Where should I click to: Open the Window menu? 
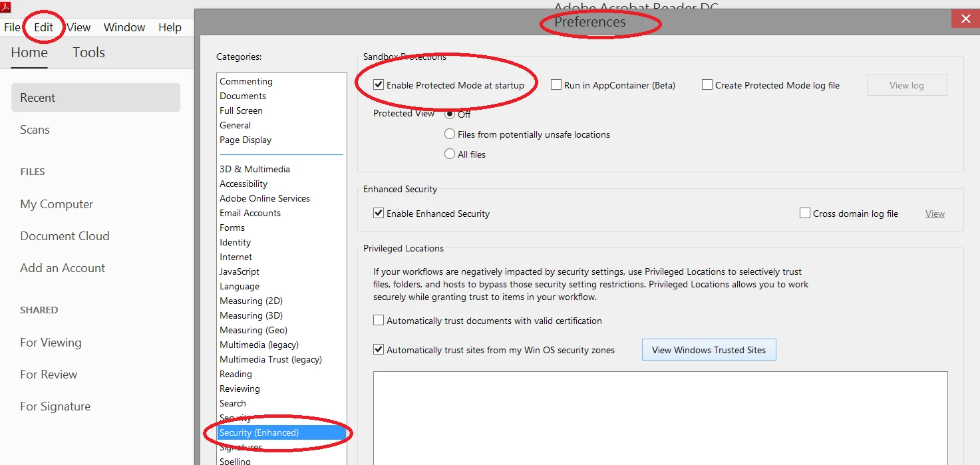[124, 27]
